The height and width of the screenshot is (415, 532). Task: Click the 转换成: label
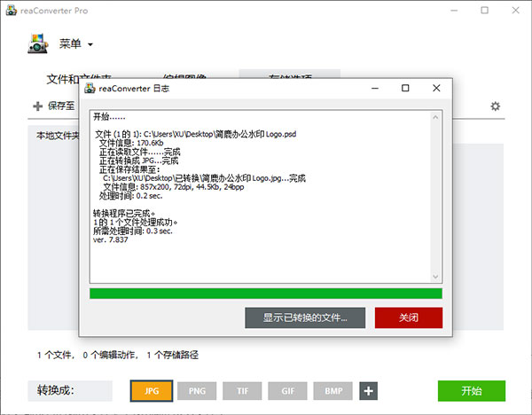(x=56, y=390)
